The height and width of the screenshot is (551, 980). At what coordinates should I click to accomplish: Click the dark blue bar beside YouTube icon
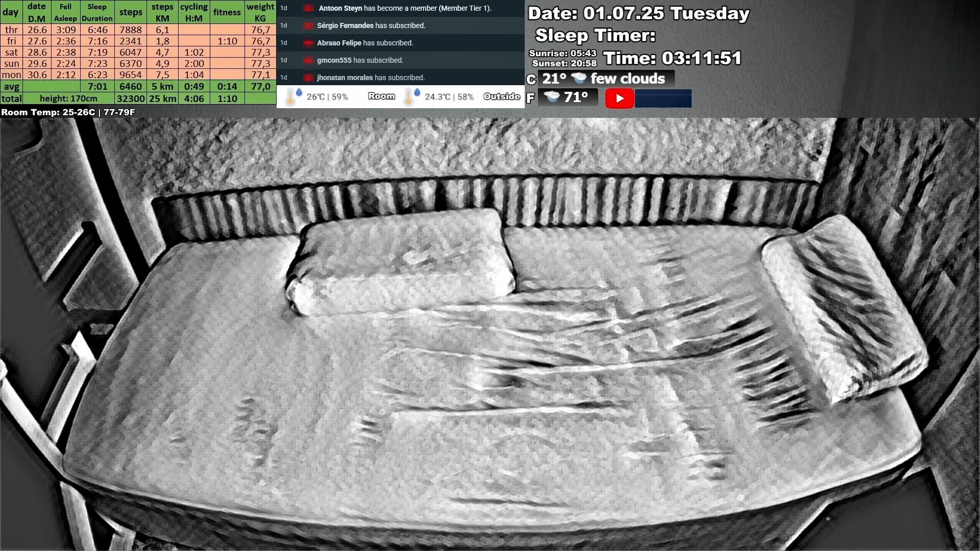(x=663, y=98)
